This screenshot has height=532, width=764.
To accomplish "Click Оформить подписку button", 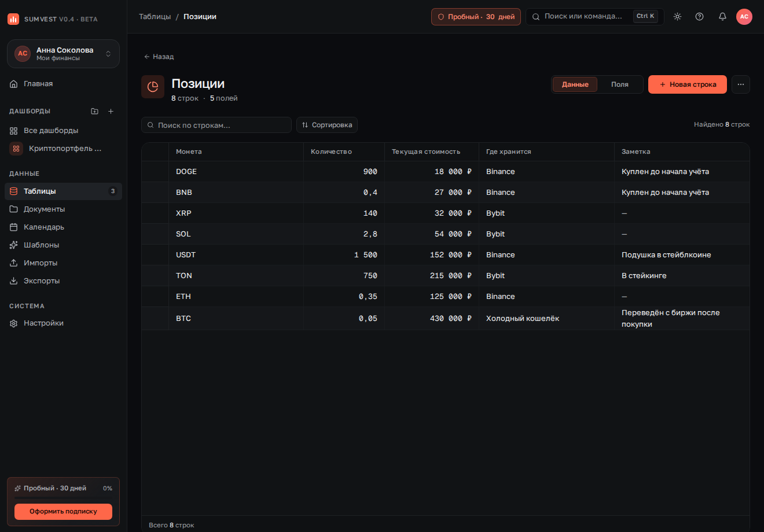I will tap(63, 511).
